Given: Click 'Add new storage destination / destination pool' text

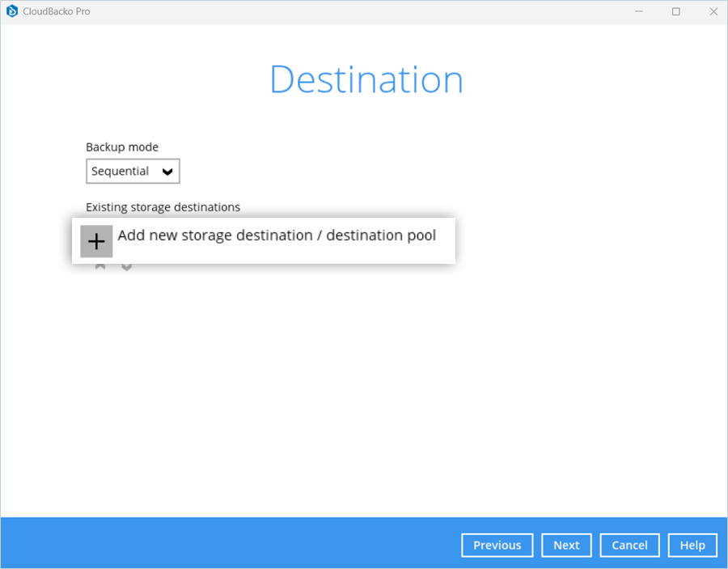Looking at the screenshot, I should click(277, 236).
